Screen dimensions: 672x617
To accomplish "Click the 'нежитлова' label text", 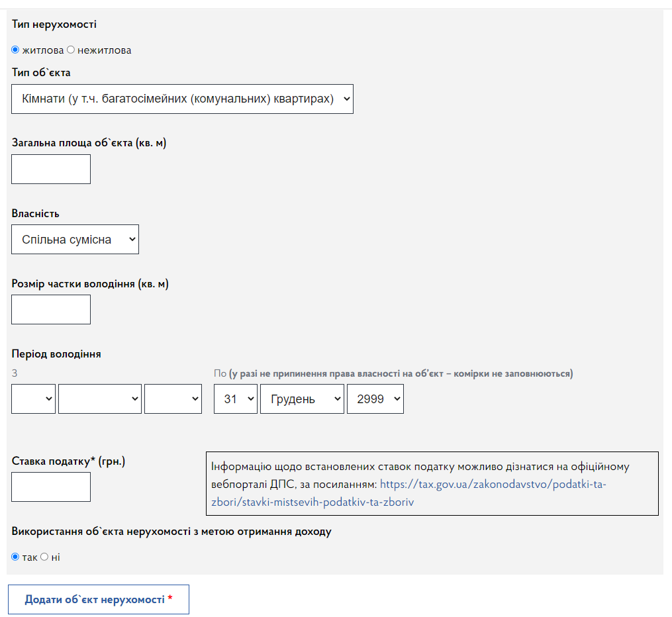I will click(105, 50).
